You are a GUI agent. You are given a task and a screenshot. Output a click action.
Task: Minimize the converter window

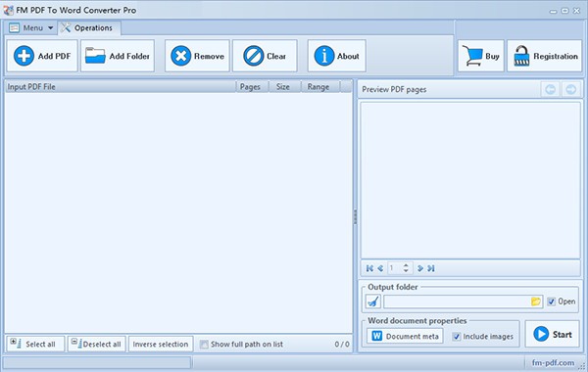pyautogui.click(x=553, y=11)
